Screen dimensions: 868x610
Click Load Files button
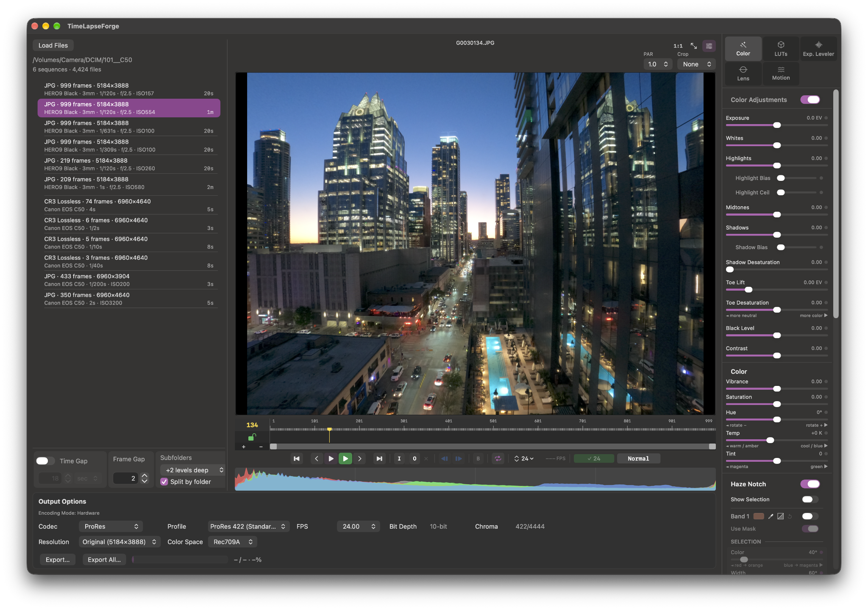(53, 45)
